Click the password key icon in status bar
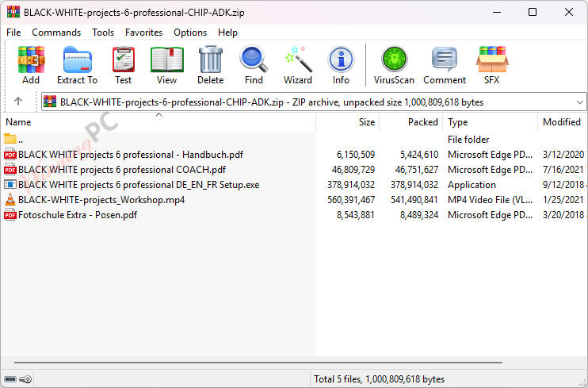This screenshot has height=388, width=588. click(25, 379)
